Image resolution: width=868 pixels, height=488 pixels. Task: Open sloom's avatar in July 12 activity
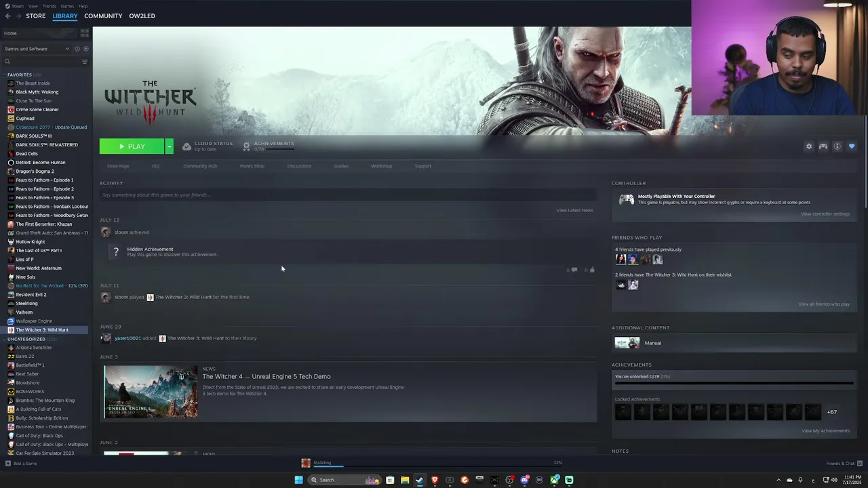105,232
